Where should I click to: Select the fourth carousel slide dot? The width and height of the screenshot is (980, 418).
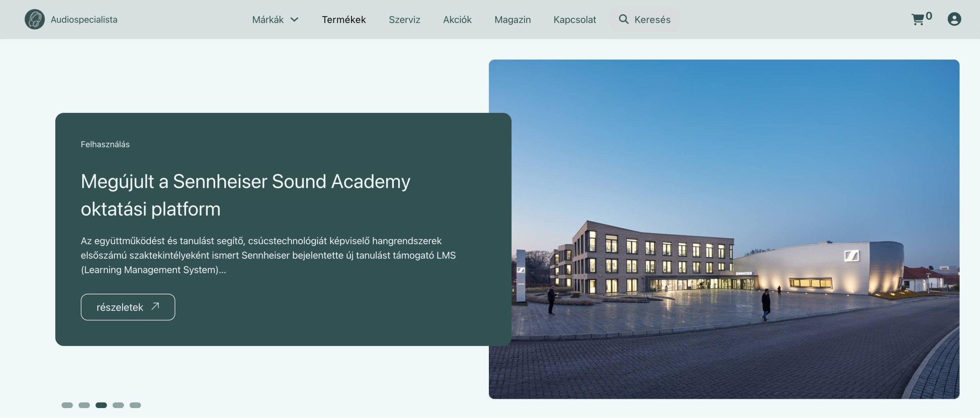[118, 405]
